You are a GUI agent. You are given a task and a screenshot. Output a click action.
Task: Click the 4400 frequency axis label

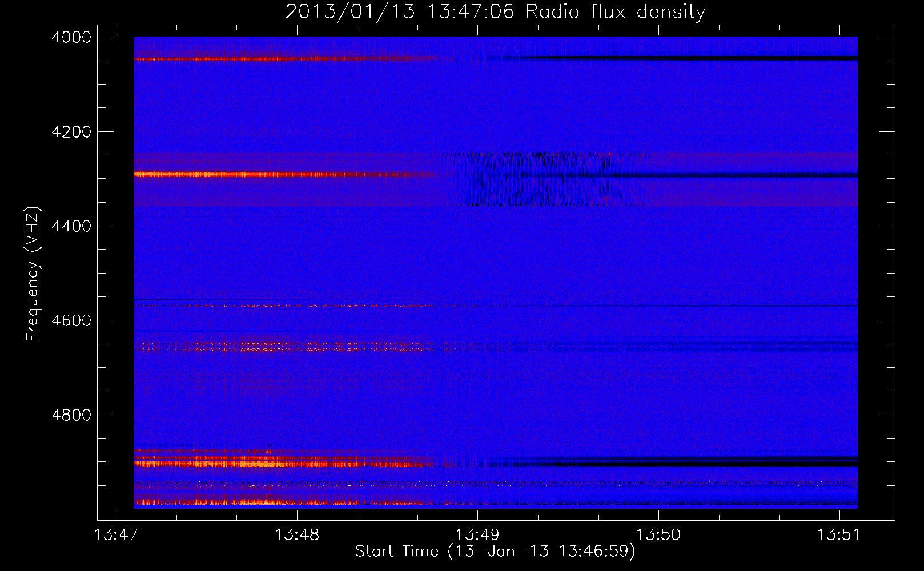(x=71, y=226)
